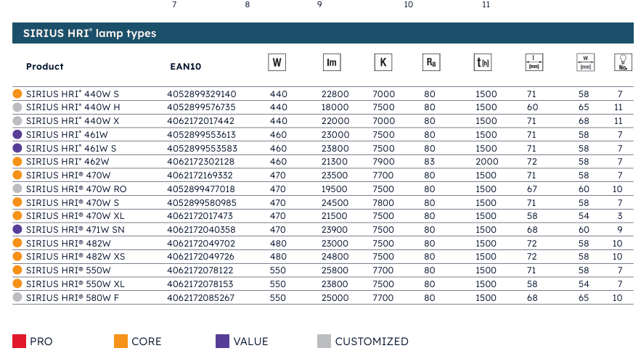Image resolution: width=641 pixels, height=364 pixels.
Task: Click the Ra color rendering icon
Action: pos(431,62)
